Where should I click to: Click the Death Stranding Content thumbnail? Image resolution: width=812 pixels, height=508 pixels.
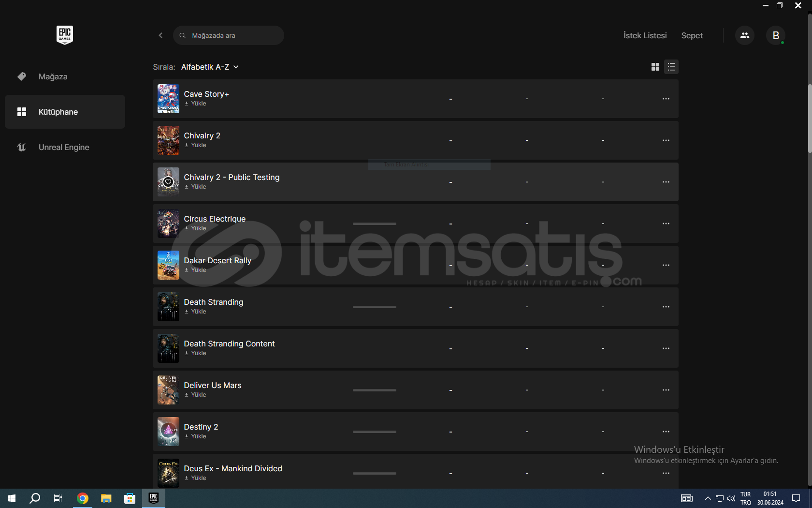coord(168,348)
